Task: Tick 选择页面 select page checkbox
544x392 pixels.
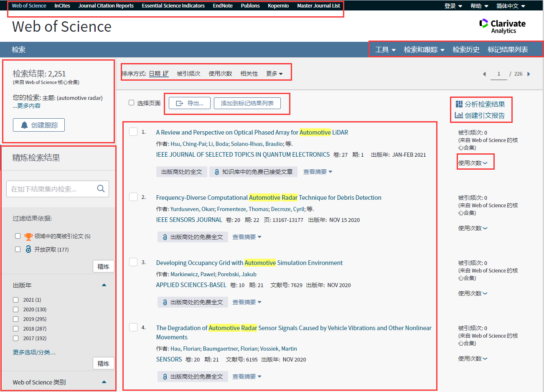Action: 131,103
